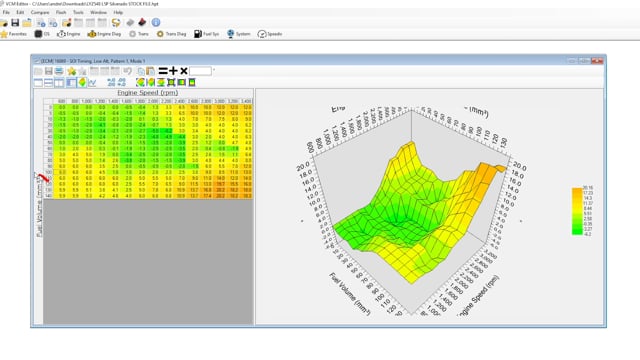Open the Trans Diag section

point(171,34)
